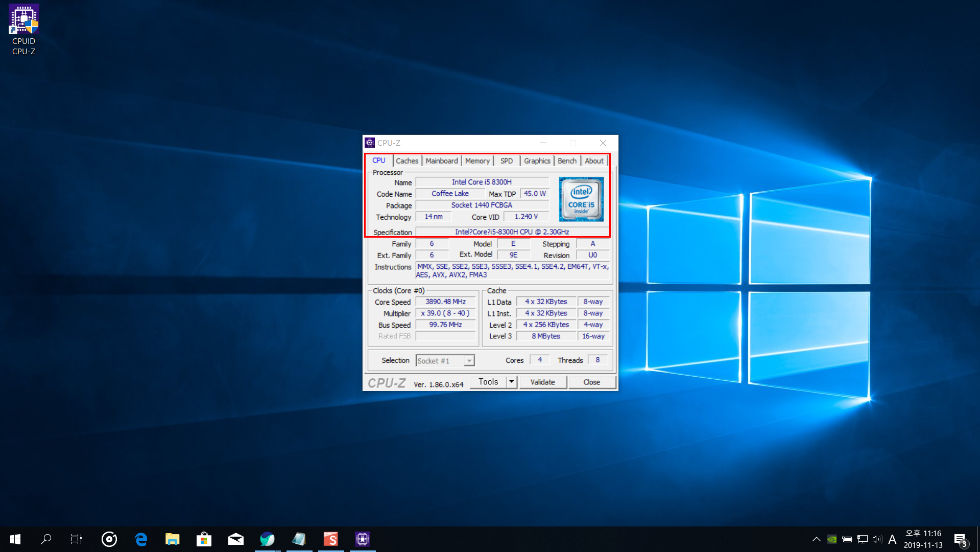Click the 45.0 W Max TDP value
980x552 pixels.
[x=535, y=194]
